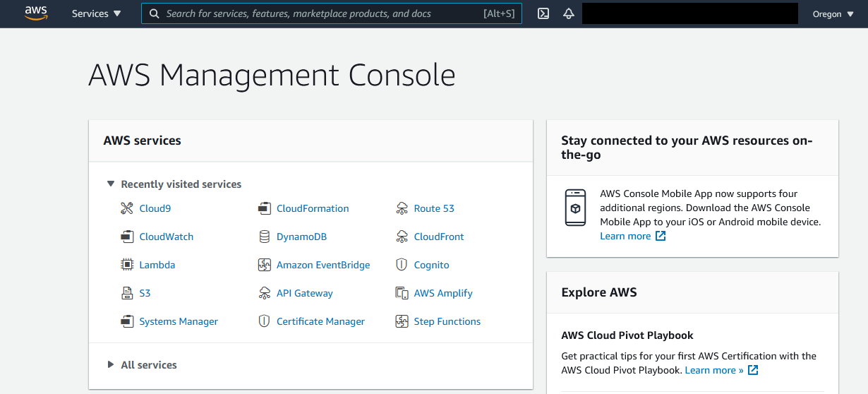The width and height of the screenshot is (868, 394).
Task: Click the CloudFormation icon
Action: click(x=265, y=208)
